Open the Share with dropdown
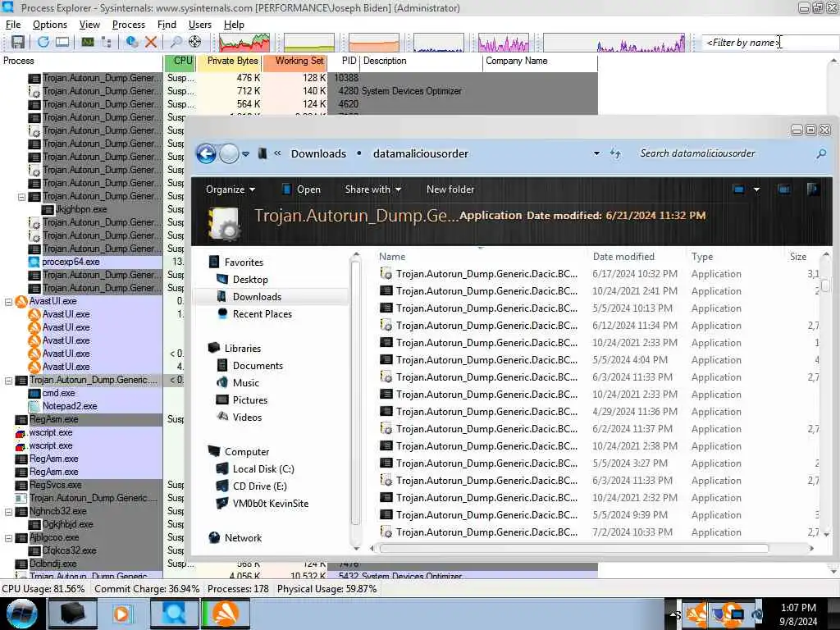Viewport: 840px width, 630px height. click(x=373, y=189)
